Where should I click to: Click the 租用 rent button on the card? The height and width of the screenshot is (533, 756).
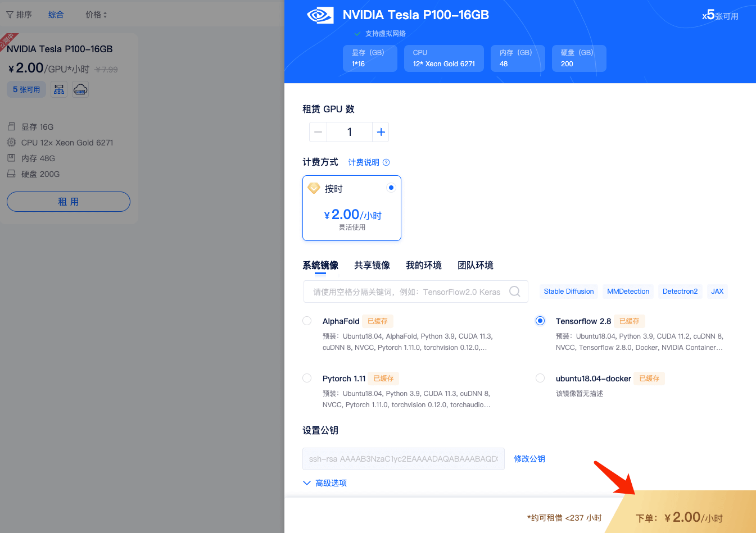coord(69,202)
